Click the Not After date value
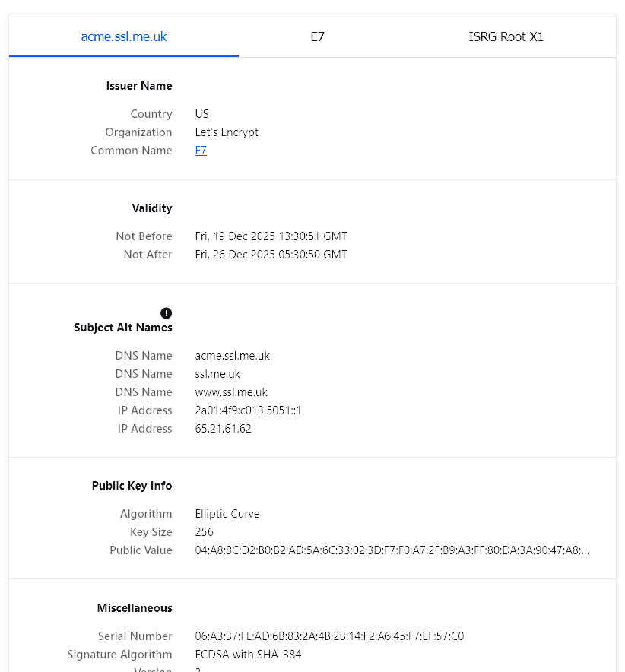The height and width of the screenshot is (672, 625). point(271,255)
